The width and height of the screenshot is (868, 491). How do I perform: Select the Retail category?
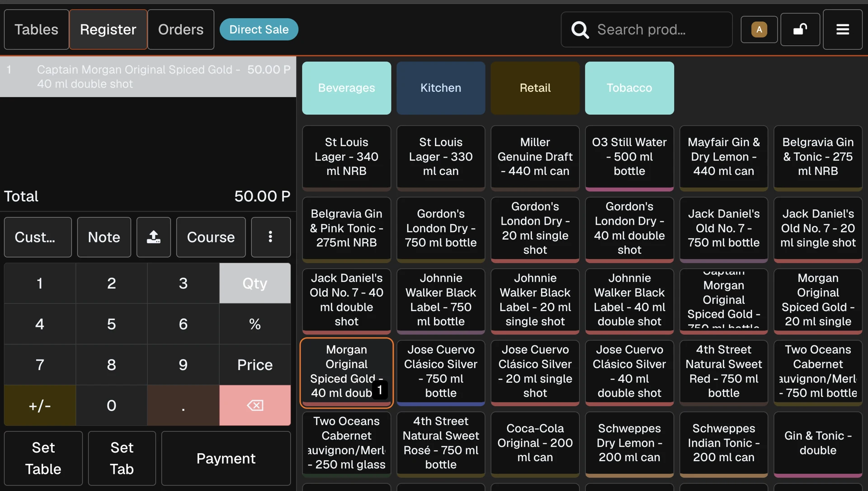(535, 88)
